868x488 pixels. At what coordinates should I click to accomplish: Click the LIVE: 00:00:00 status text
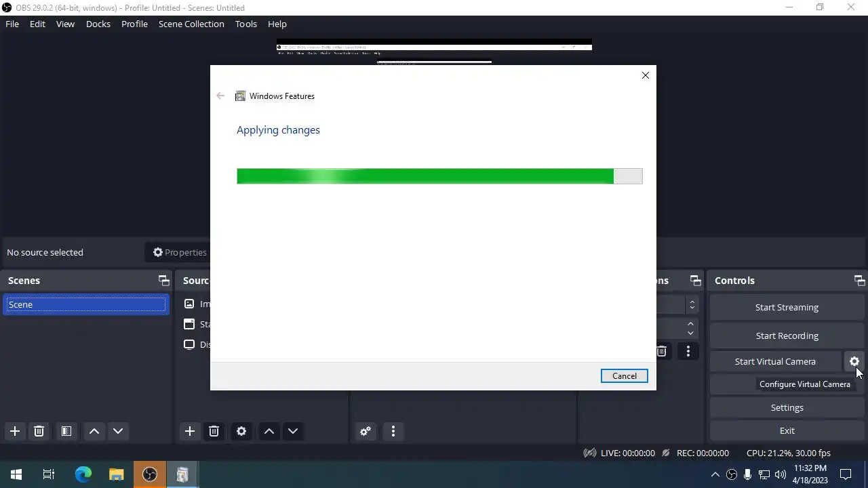[x=628, y=453]
